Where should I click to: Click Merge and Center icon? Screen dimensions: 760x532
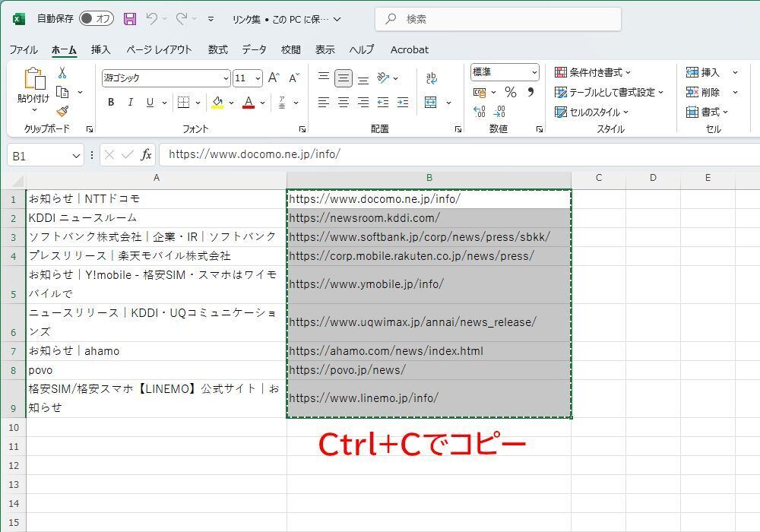pos(430,103)
